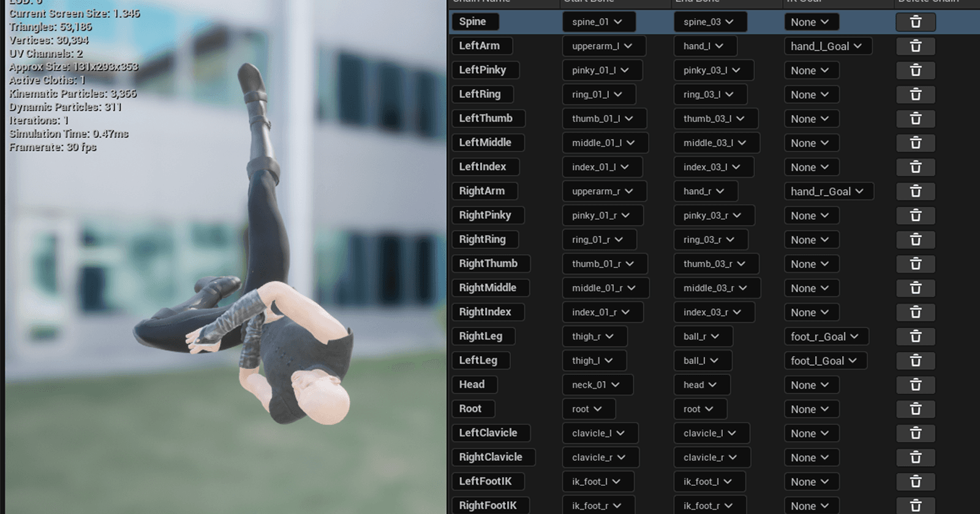Viewport: 980px width, 514px height.
Task: Edit the Root chain name field
Action: point(473,409)
